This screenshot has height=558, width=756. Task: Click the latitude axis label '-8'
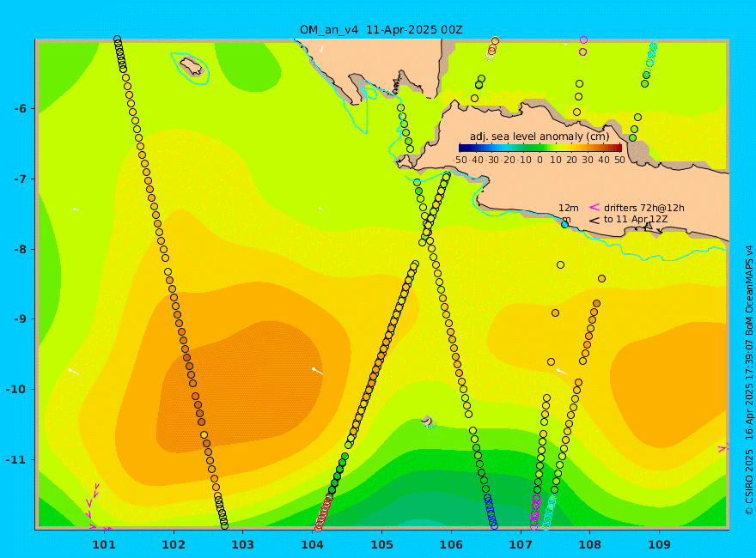click(21, 249)
